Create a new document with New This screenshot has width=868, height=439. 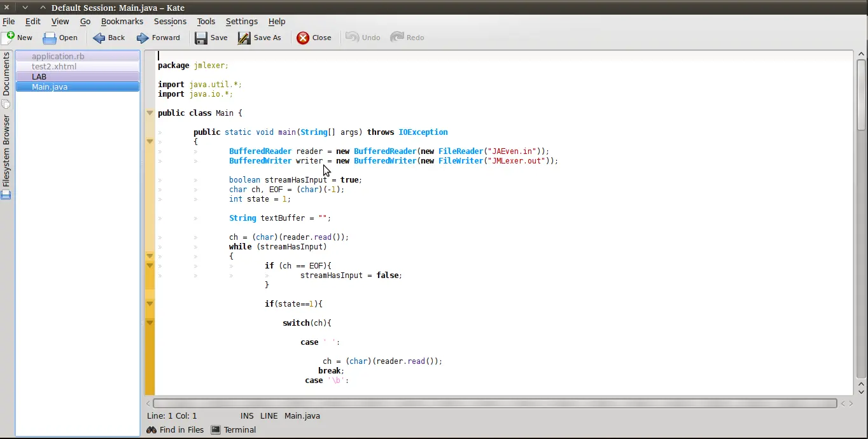(x=17, y=38)
